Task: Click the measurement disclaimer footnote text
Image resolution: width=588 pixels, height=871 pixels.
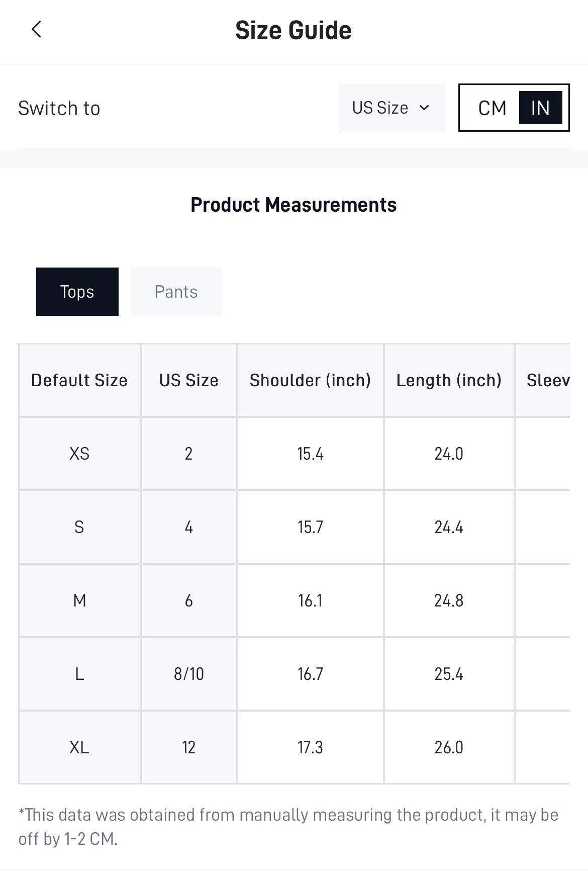Action: click(x=288, y=827)
